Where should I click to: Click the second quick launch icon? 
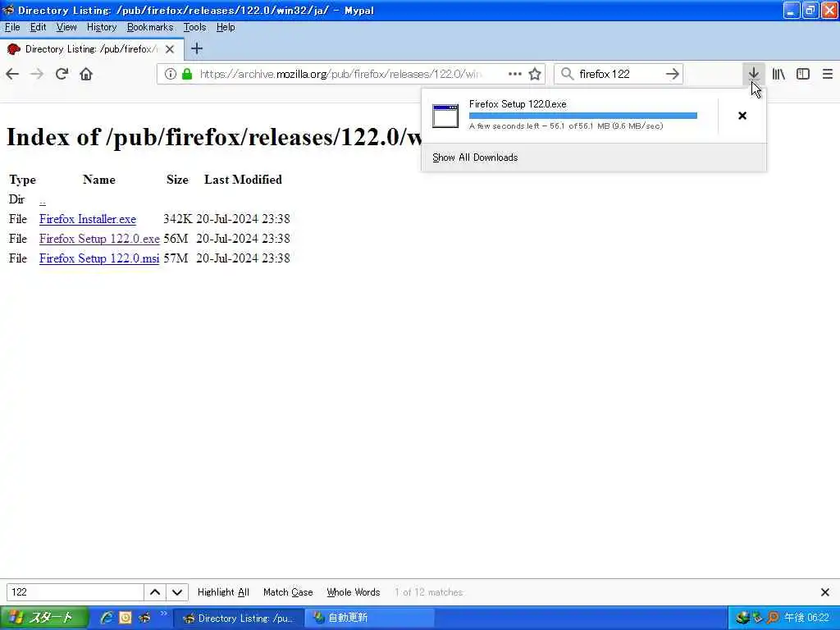pos(126,618)
